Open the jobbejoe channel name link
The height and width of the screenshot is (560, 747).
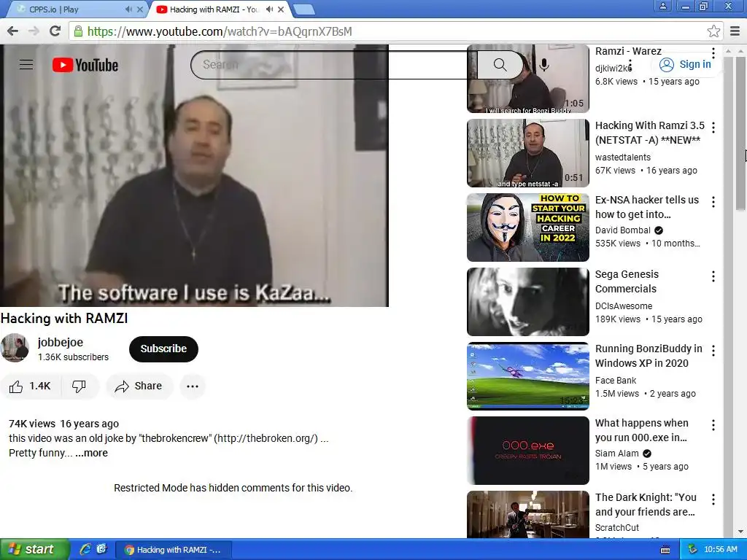coord(61,342)
